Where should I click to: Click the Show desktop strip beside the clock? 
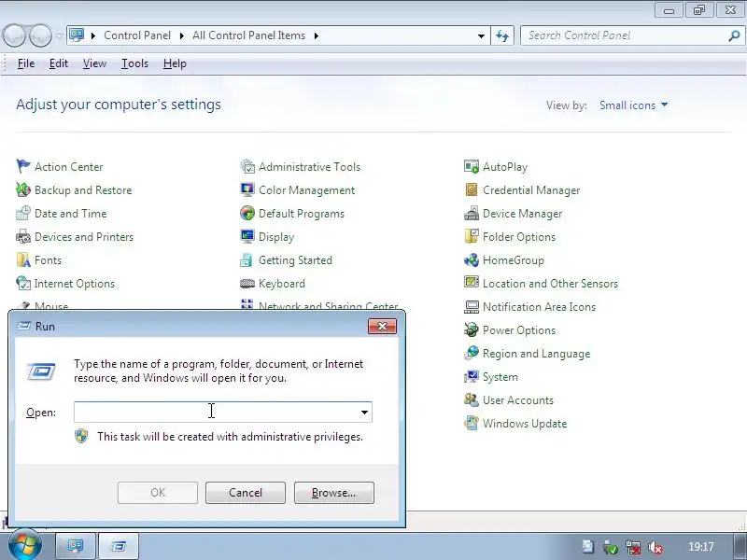(740, 546)
